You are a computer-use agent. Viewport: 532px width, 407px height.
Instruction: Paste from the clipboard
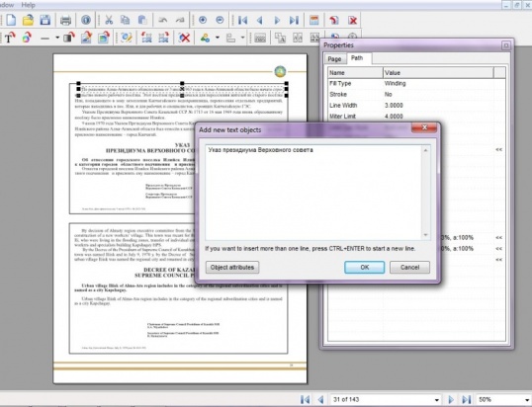(x=142, y=20)
